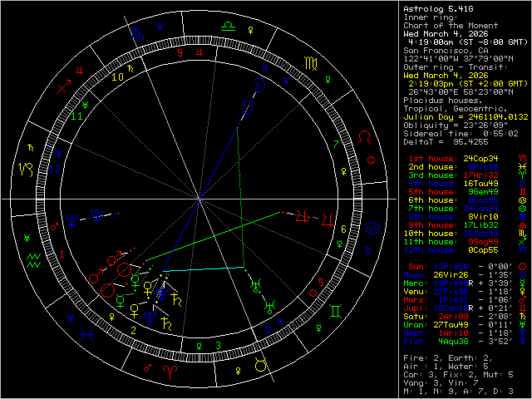The image size is (532, 399).
Task: Click house number 9 on the wheel
Action: (x=179, y=54)
